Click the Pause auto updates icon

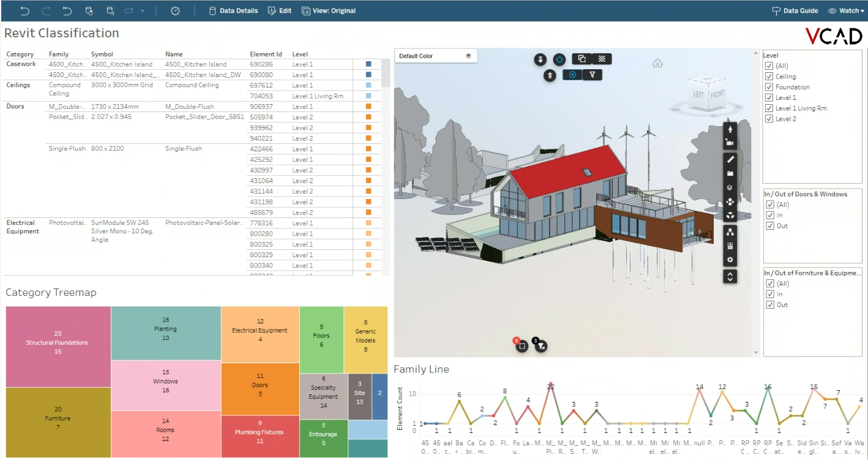[x=110, y=10]
